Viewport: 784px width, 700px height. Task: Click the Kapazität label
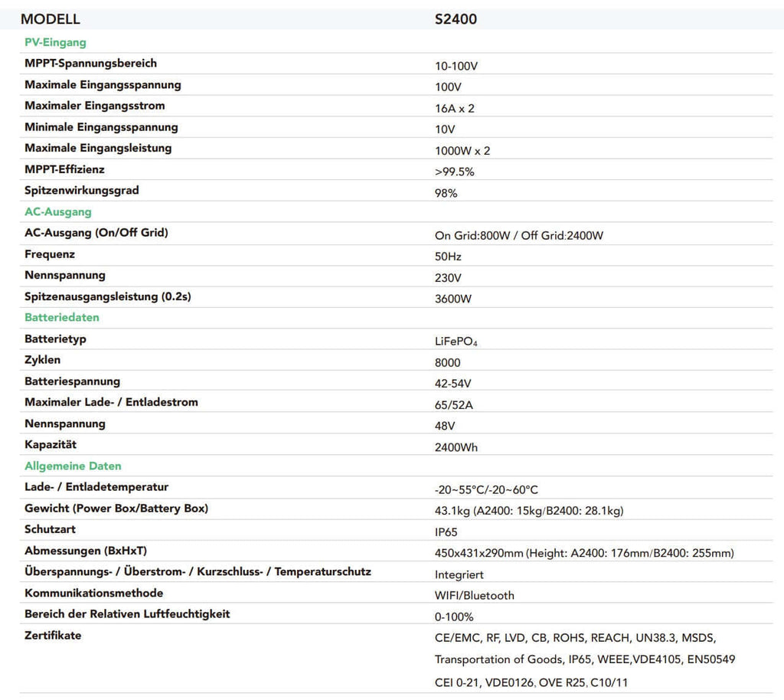point(51,445)
